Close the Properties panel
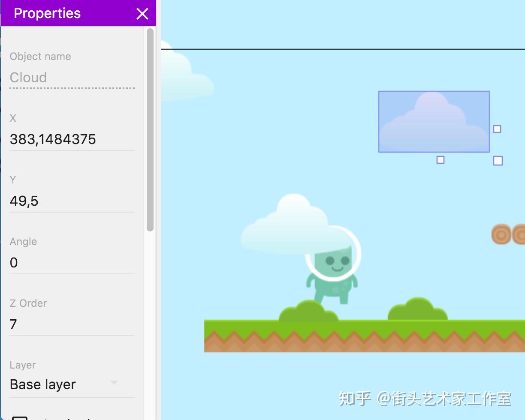 point(142,13)
